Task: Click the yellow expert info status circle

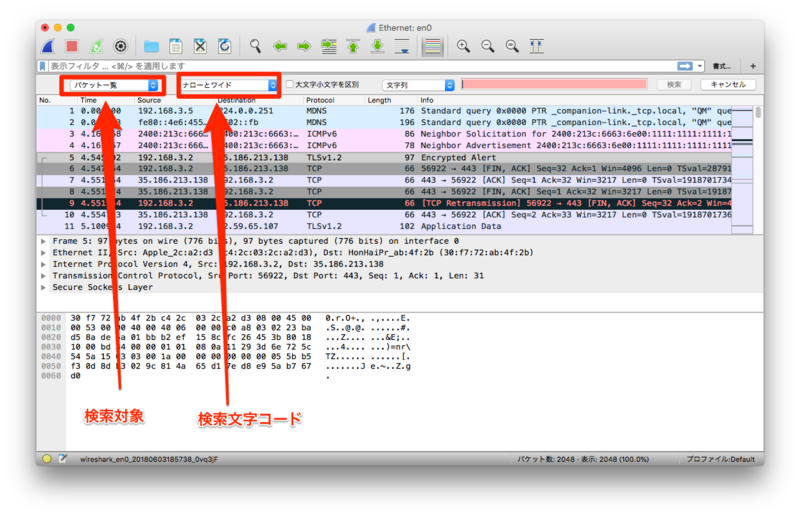Action: [47, 459]
